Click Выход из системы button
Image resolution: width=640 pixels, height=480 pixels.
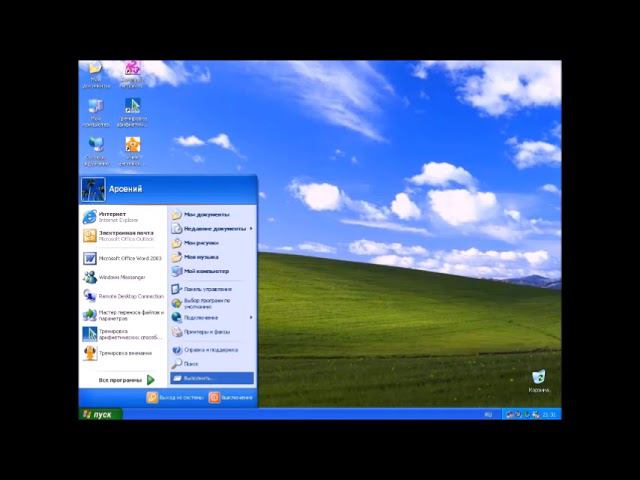(x=175, y=397)
